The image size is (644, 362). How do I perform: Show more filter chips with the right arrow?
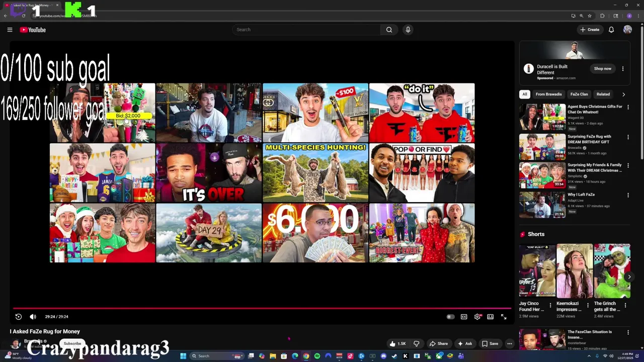[x=623, y=94]
